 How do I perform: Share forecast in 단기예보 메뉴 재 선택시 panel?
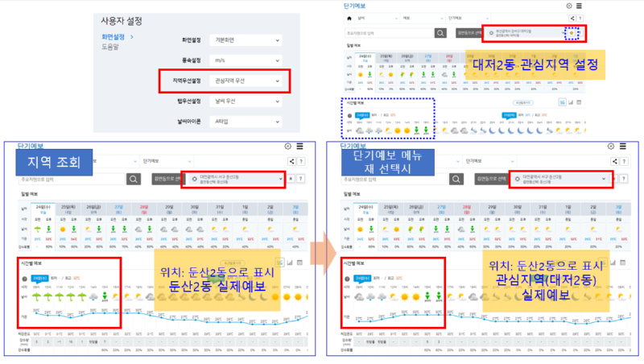coord(615,161)
